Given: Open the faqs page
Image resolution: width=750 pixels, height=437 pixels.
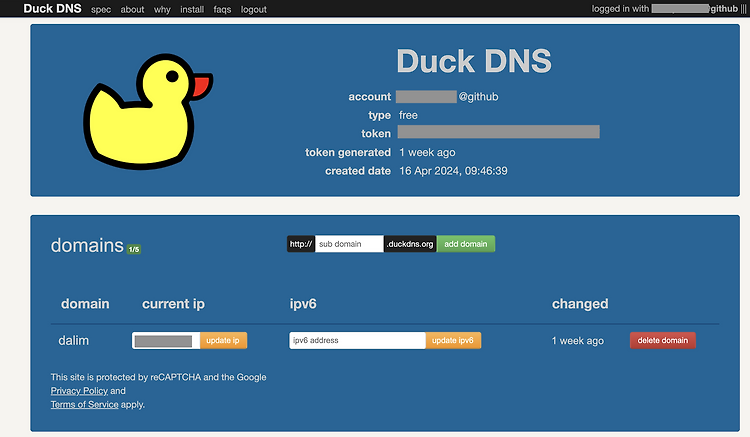Looking at the screenshot, I should click(x=222, y=10).
